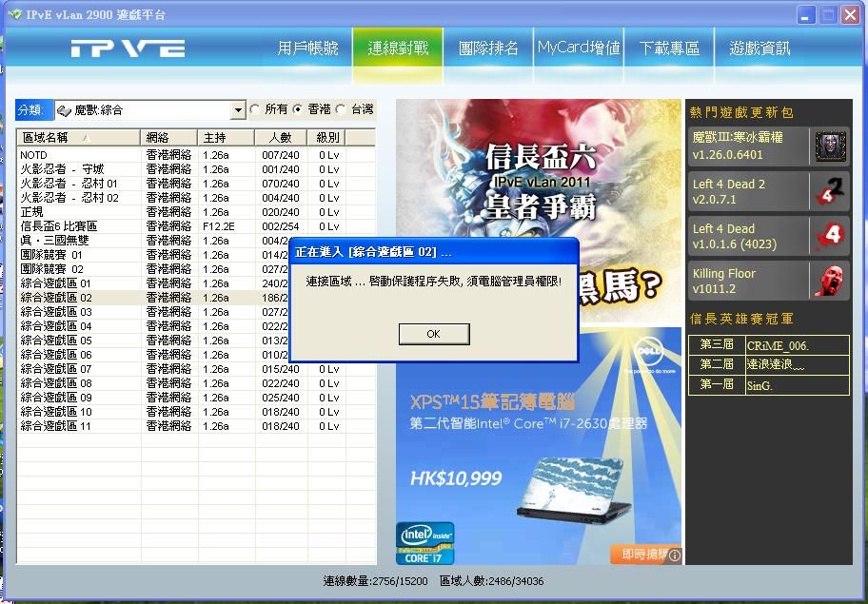Viewport: 868px width, 604px height.
Task: Click the Left 4 Dead 2 v2.0.7.1 label
Action: tap(728, 191)
